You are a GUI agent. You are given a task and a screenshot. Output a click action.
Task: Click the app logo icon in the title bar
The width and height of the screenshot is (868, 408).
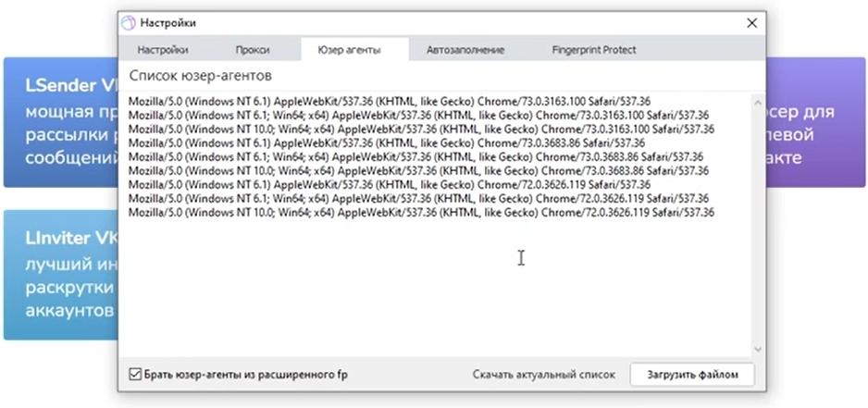click(129, 23)
